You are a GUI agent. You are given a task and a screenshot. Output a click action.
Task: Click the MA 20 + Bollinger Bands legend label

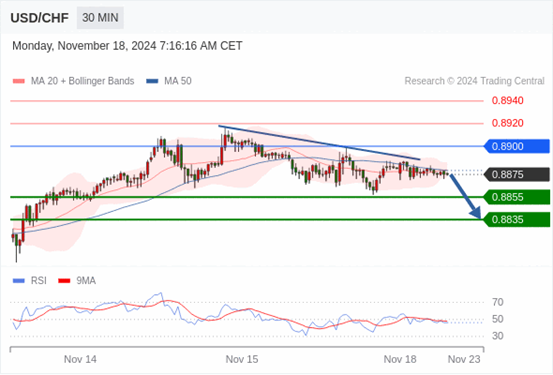[x=83, y=81]
